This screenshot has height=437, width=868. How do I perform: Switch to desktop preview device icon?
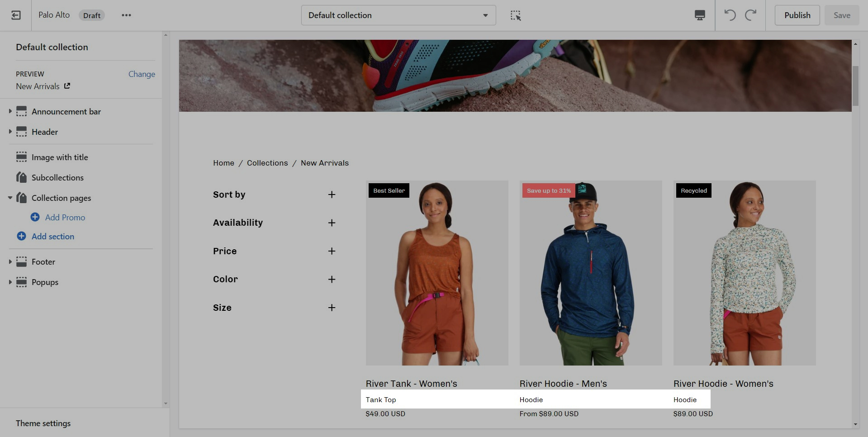[699, 15]
